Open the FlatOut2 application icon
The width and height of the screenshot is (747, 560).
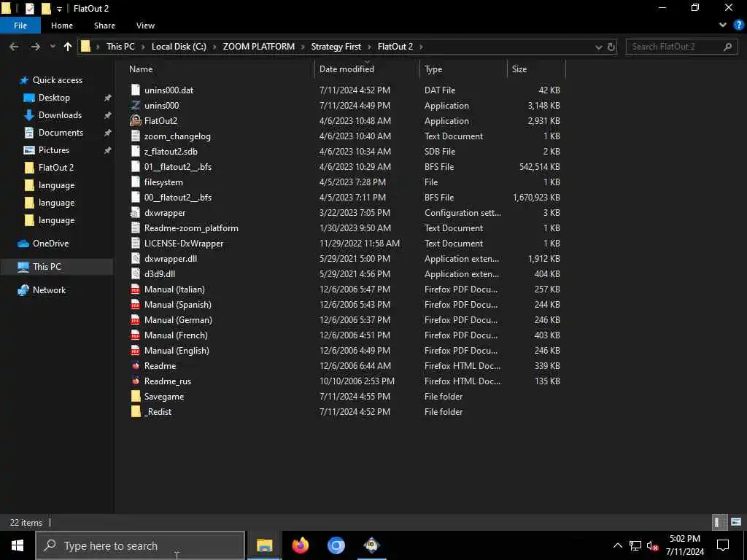[135, 120]
